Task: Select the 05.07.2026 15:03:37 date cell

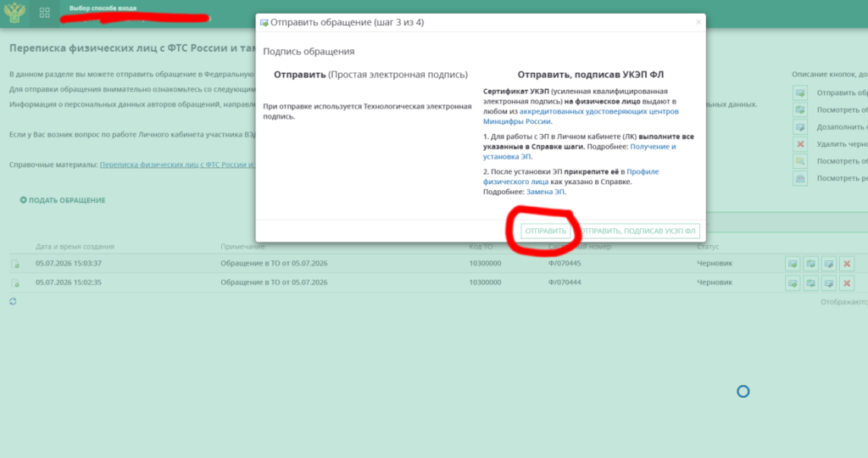Action: [x=69, y=263]
